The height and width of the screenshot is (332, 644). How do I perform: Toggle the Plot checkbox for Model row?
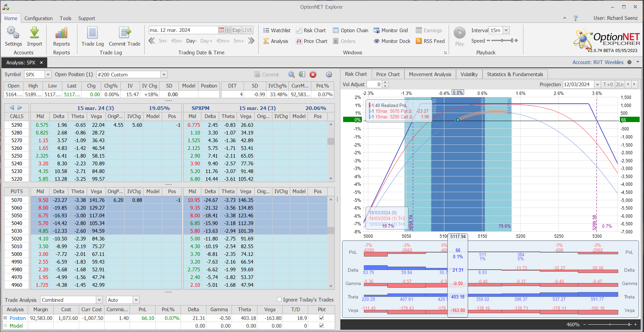322,326
